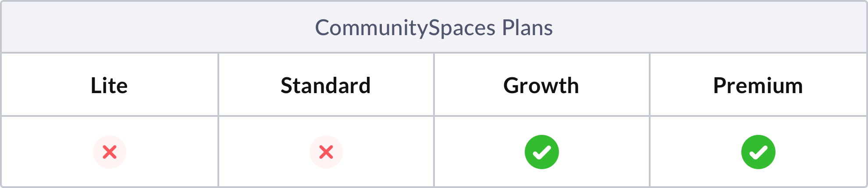Viewport: 868px width, 188px height.
Task: Select the Growth plan column header
Action: pos(541,85)
